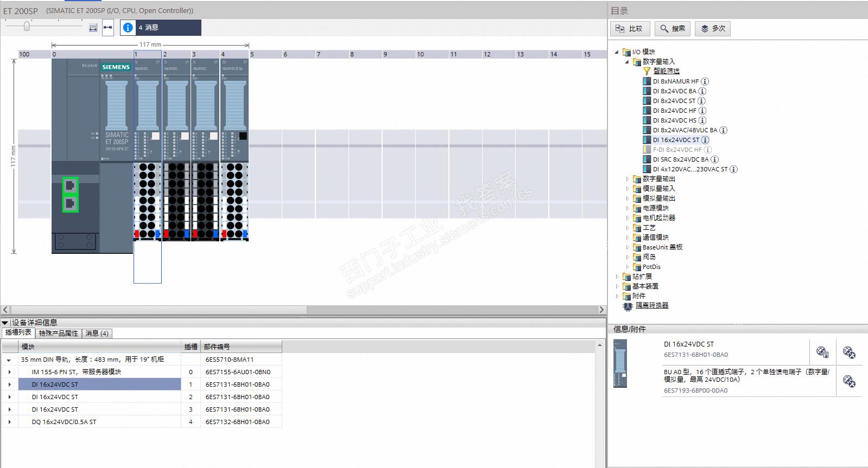Click slot number 5 in the rack header
This screenshot has width=868, height=468.
click(x=252, y=54)
